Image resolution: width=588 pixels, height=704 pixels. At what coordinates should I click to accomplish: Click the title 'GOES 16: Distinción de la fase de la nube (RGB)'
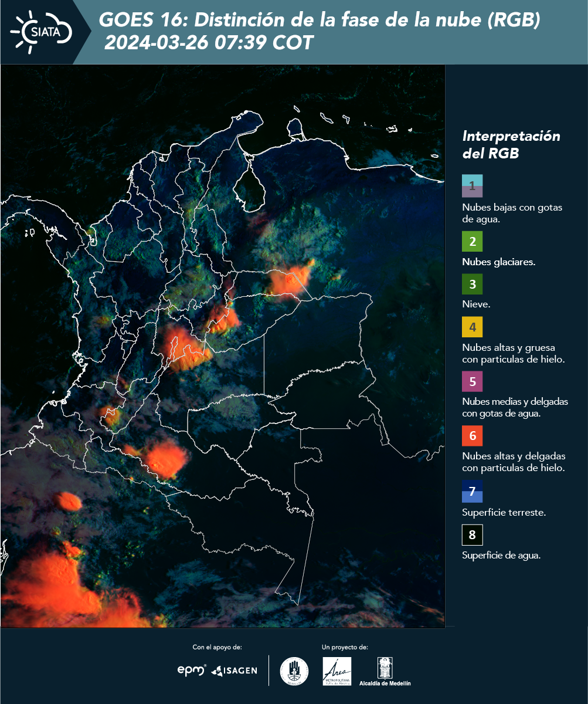tap(320, 20)
